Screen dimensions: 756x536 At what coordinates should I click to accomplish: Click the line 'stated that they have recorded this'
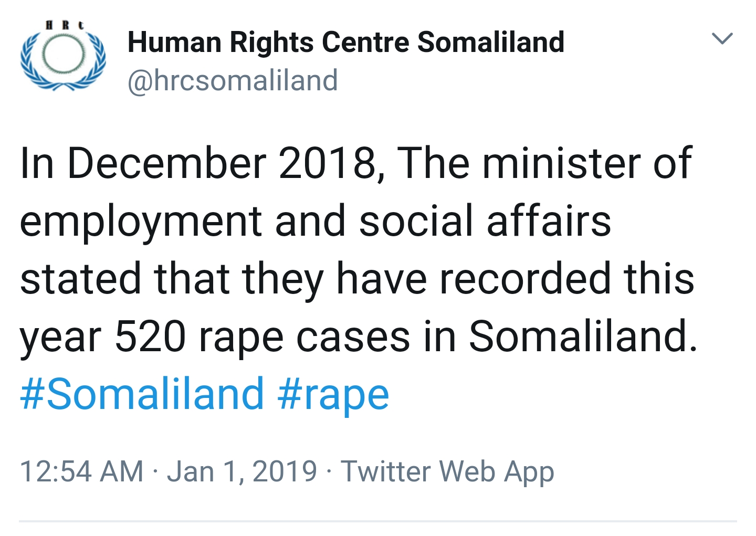pyautogui.click(x=357, y=279)
